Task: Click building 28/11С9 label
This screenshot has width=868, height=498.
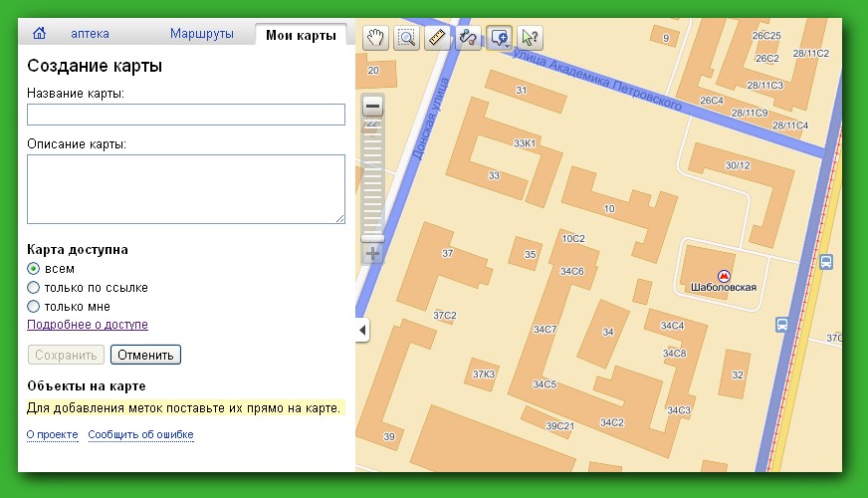Action: pos(750,113)
